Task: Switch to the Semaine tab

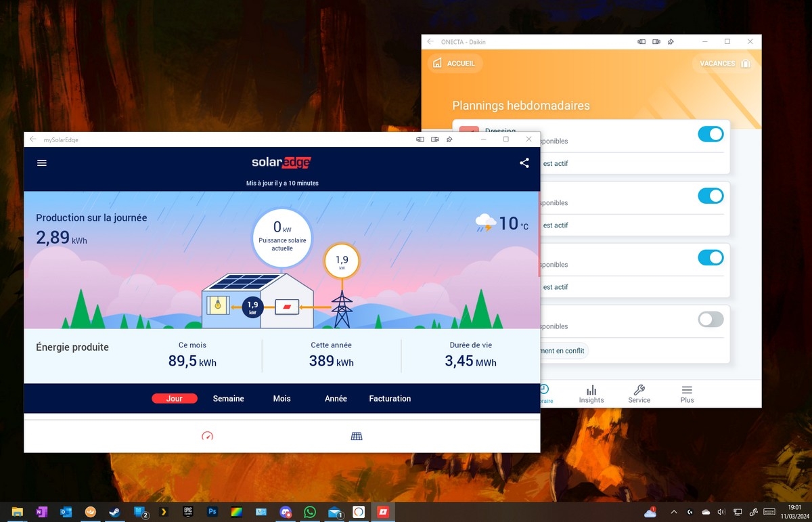Action: (229, 399)
